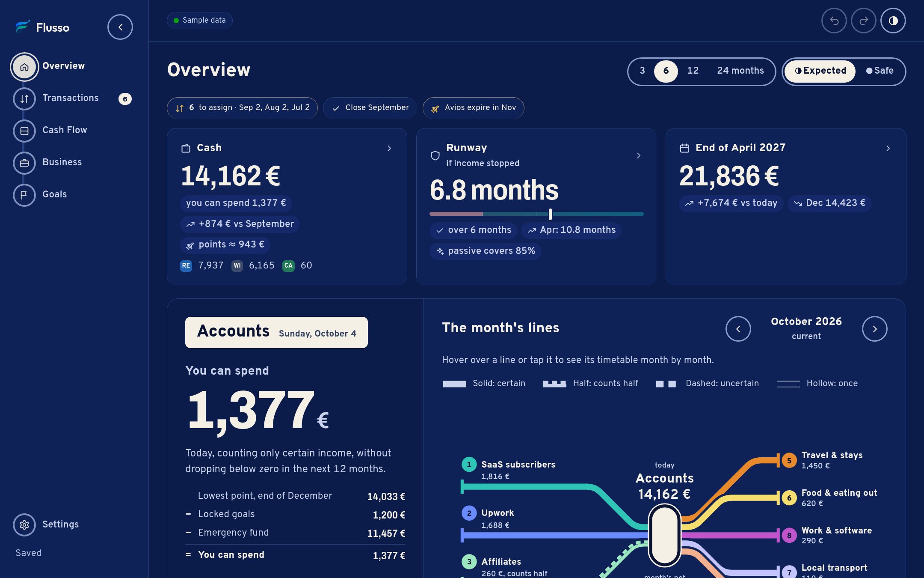Click the calendar icon on End of April card
This screenshot has width=924, height=578.
(x=684, y=148)
